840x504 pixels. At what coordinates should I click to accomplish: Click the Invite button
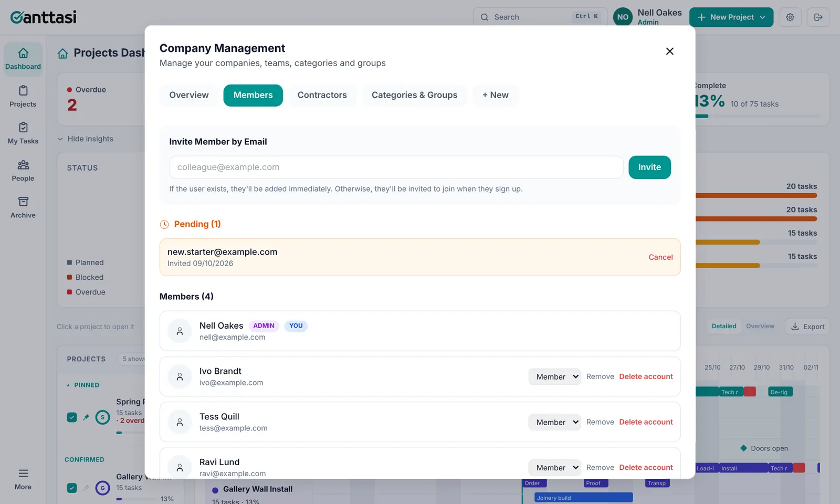[649, 167]
